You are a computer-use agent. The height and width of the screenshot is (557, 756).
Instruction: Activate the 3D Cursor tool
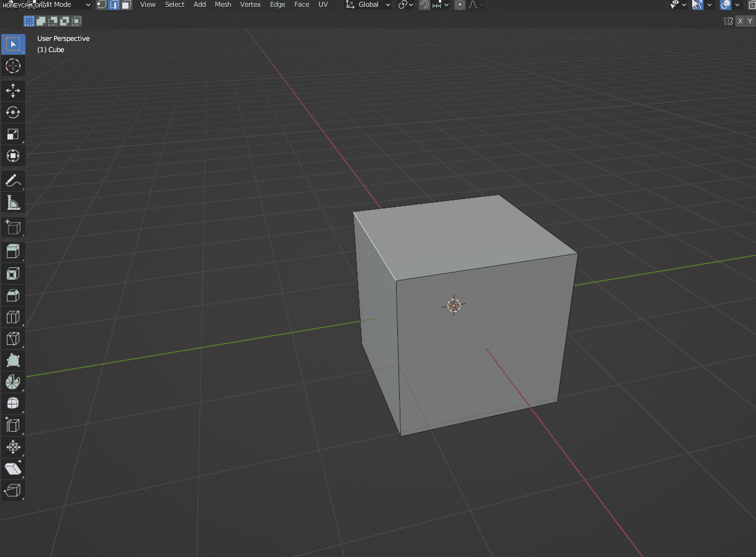13,66
